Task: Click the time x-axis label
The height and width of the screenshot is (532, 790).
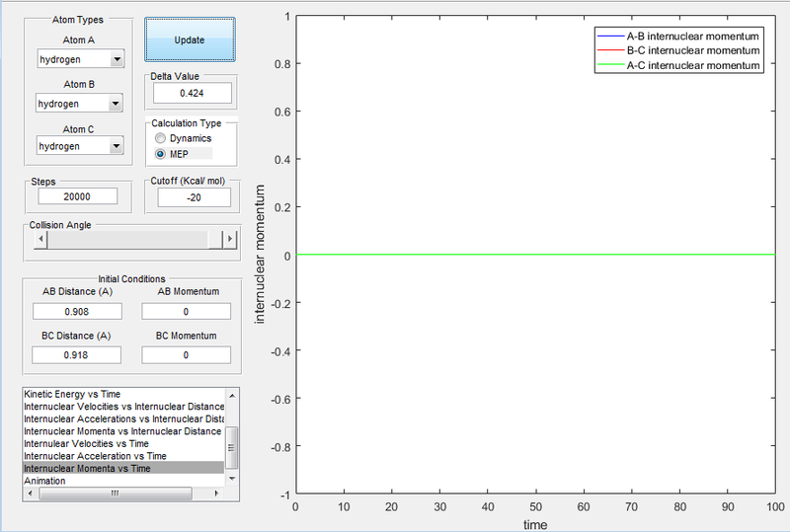Action: coord(535,524)
